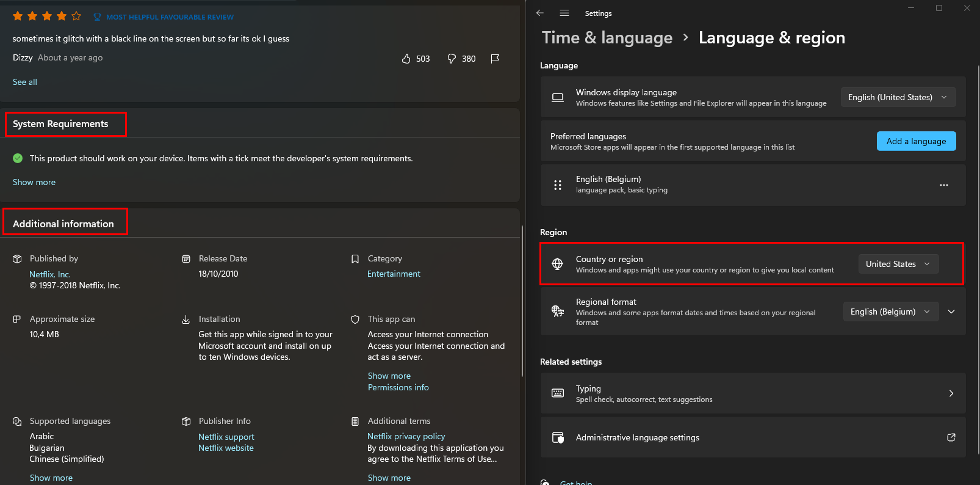The width and height of the screenshot is (980, 485).
Task: Click the Related settings heading
Action: (x=571, y=362)
